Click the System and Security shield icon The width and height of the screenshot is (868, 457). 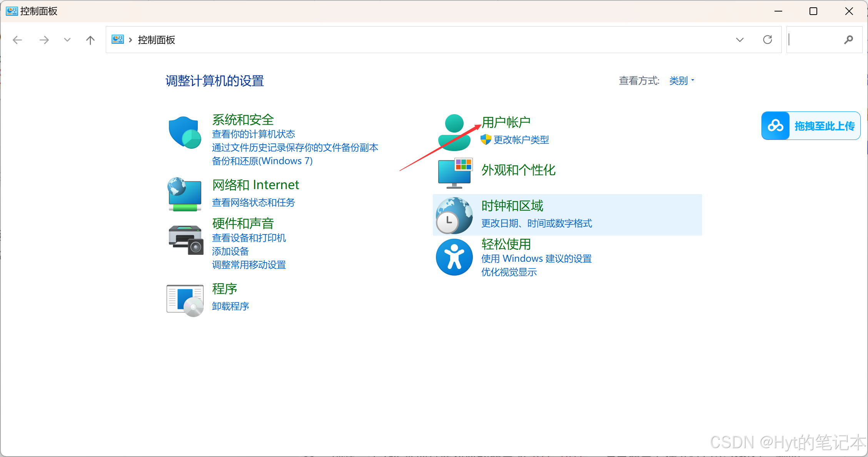[x=185, y=133]
